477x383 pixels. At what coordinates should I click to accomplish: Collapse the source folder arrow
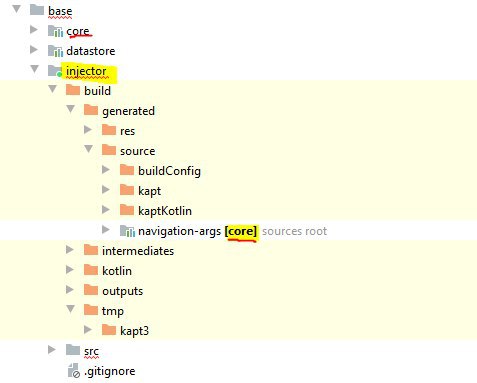coord(89,149)
